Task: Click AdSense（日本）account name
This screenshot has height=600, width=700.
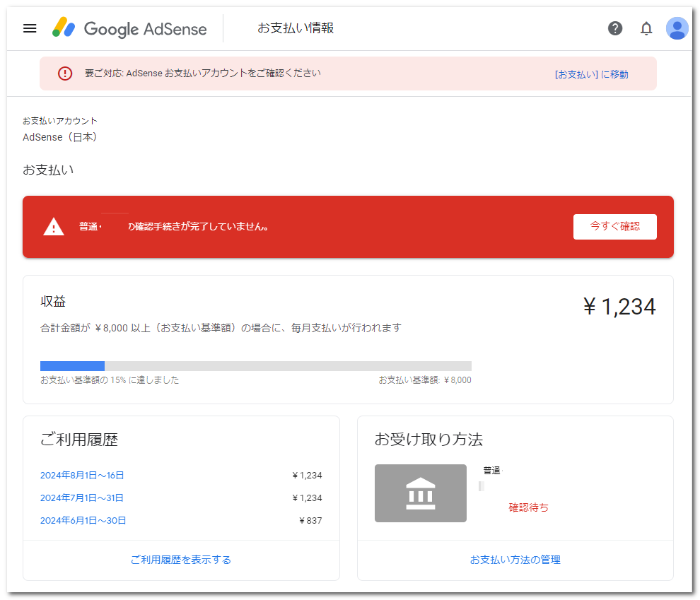Action: (x=60, y=137)
